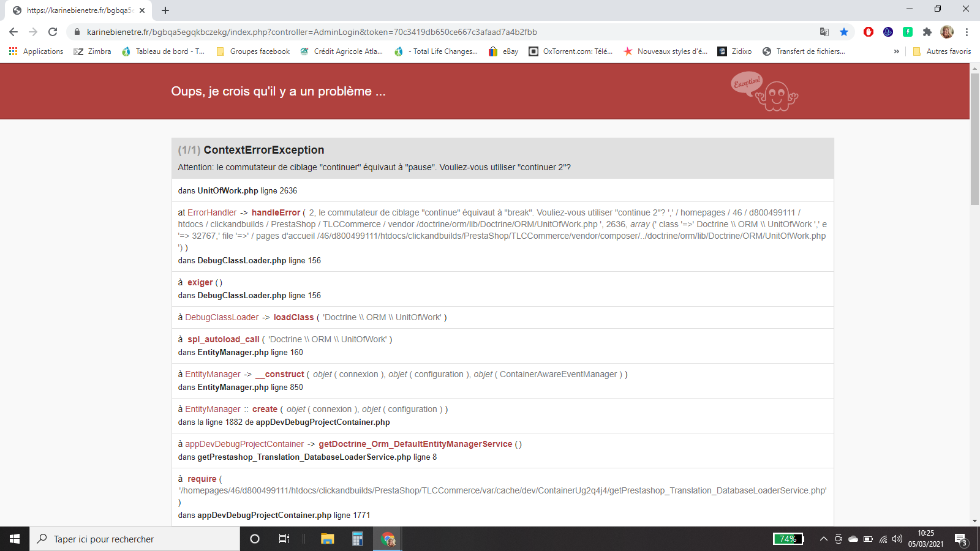Click the EntityManager :: create class link

(213, 409)
